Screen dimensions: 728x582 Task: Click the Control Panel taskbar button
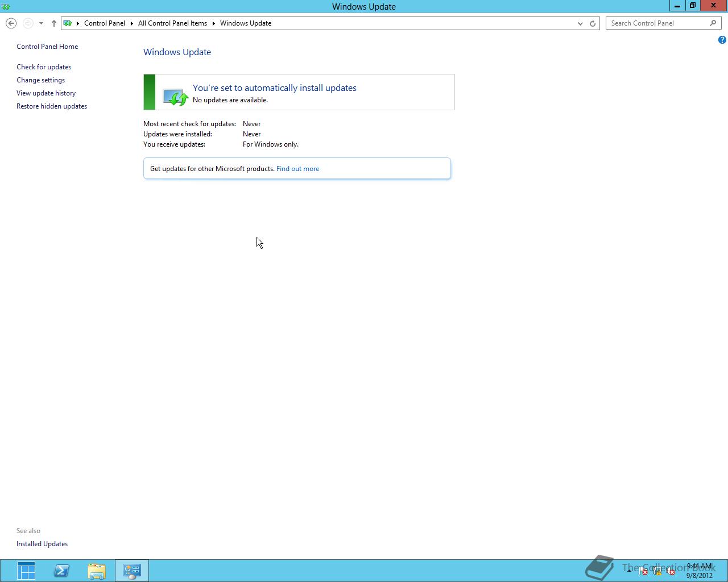pyautogui.click(x=132, y=571)
